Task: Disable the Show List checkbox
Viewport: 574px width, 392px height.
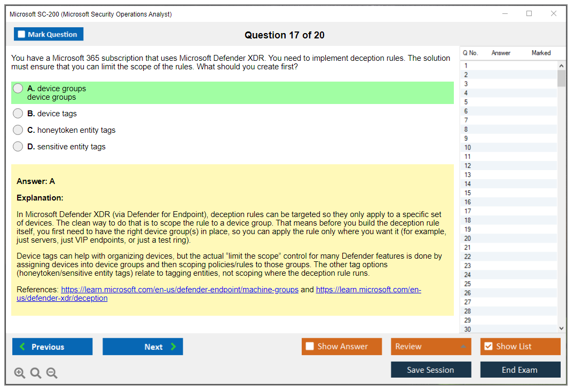Action: pyautogui.click(x=488, y=346)
